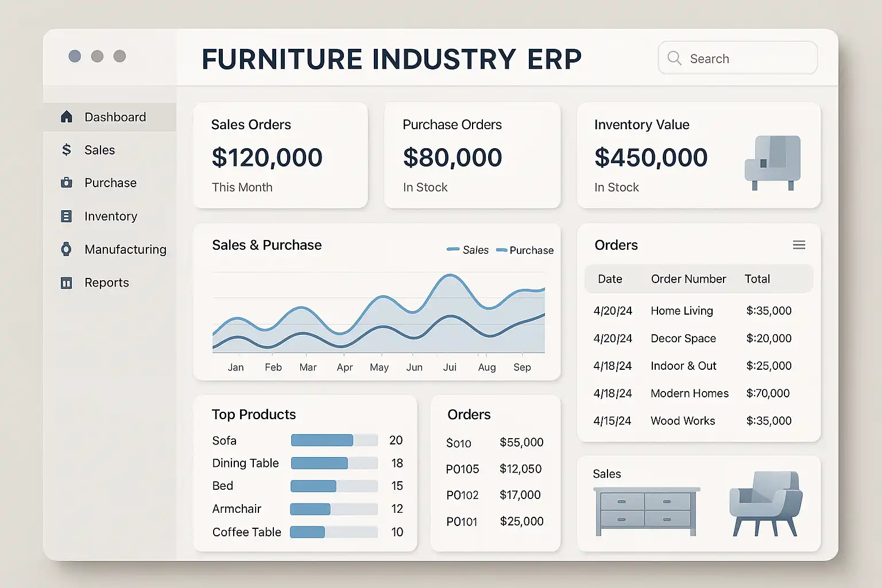Screen dimensions: 882x588
Task: Click the FURNITURE INDUSTRY ERP title
Action: tap(392, 59)
